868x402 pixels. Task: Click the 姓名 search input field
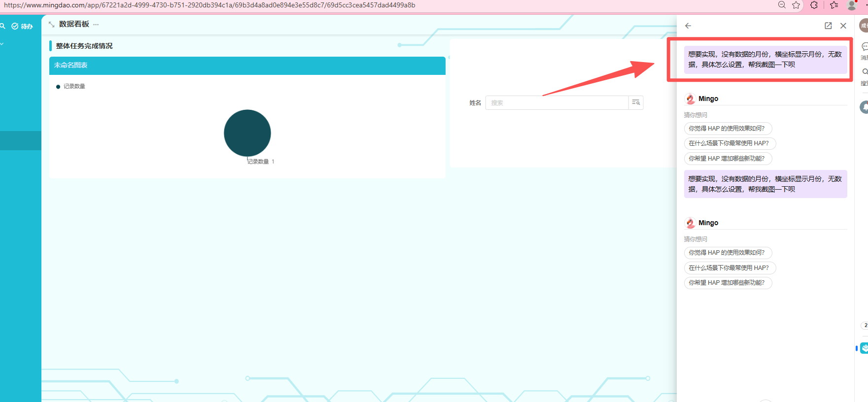[x=557, y=102]
